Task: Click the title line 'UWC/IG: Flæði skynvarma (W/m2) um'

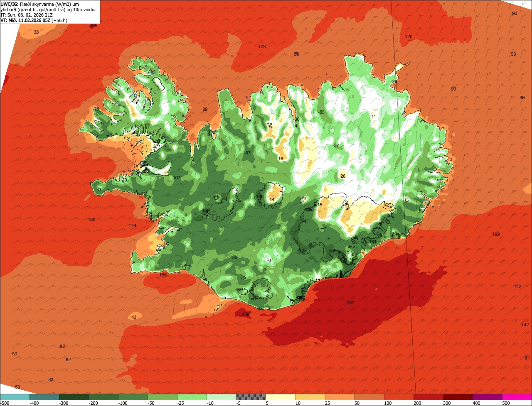Action: (40, 4)
